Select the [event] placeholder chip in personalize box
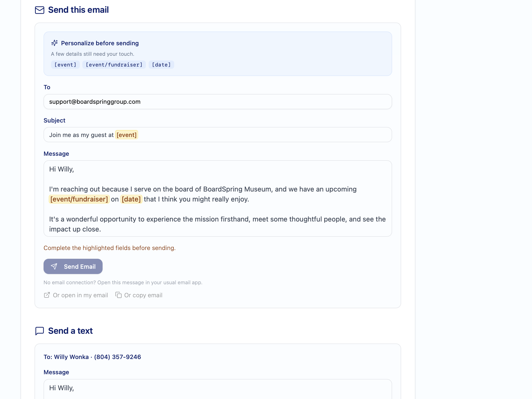 point(65,65)
